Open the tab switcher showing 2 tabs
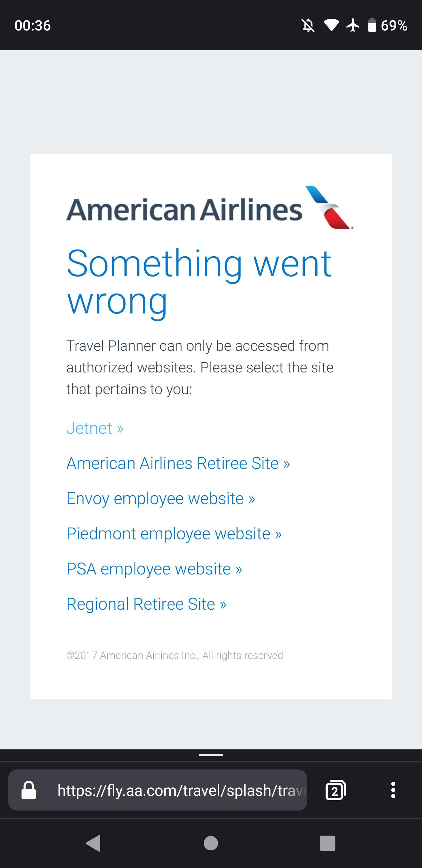This screenshot has width=422, height=868. coord(336,790)
